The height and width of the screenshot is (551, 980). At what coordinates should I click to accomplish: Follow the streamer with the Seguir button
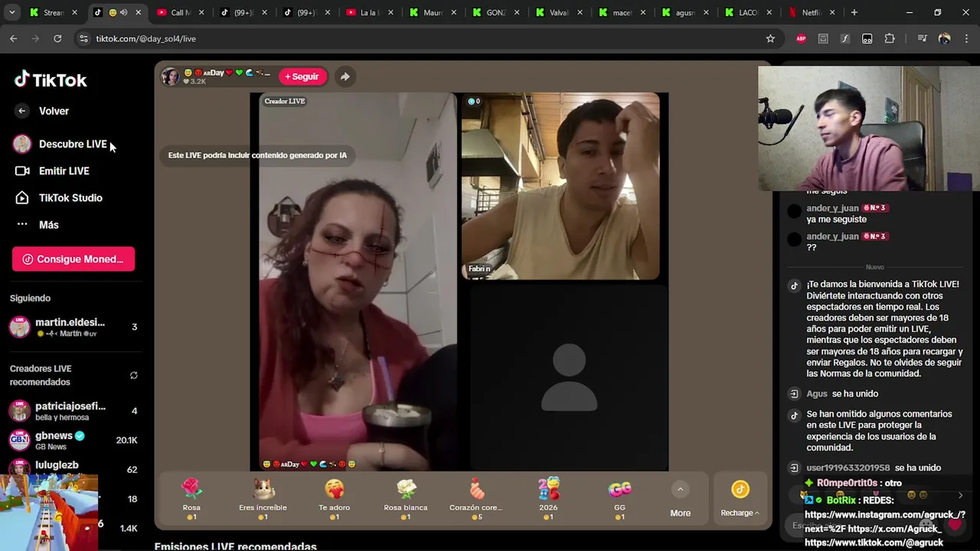[302, 77]
